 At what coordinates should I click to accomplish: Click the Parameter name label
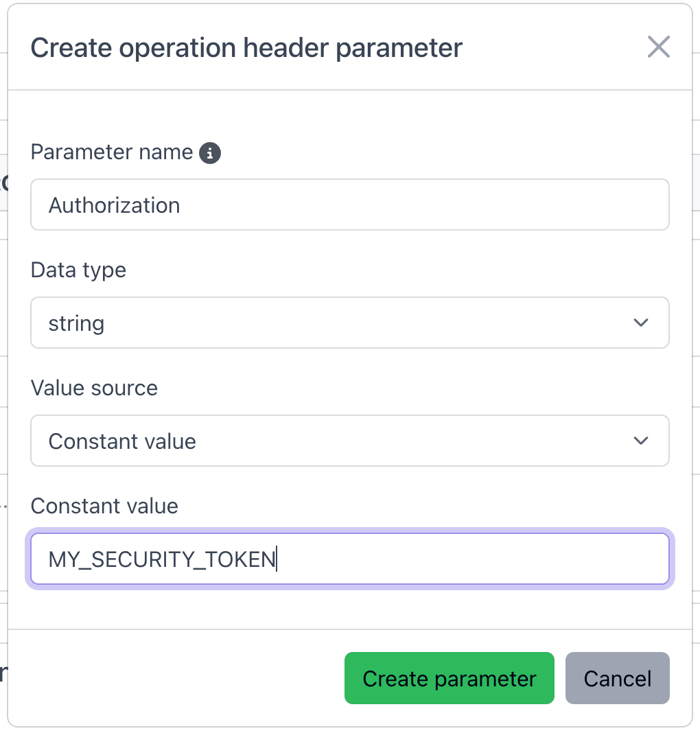(x=112, y=152)
